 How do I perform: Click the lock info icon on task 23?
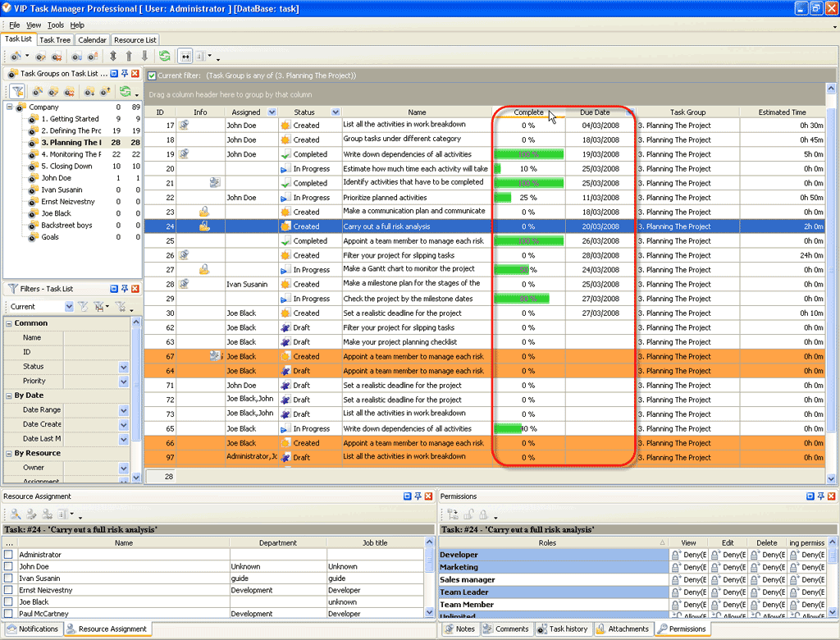tap(204, 212)
